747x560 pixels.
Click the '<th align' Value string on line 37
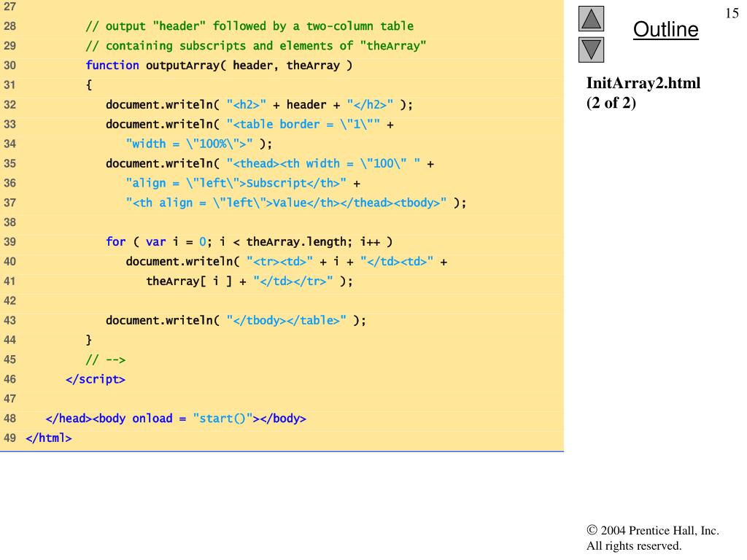[x=296, y=203]
